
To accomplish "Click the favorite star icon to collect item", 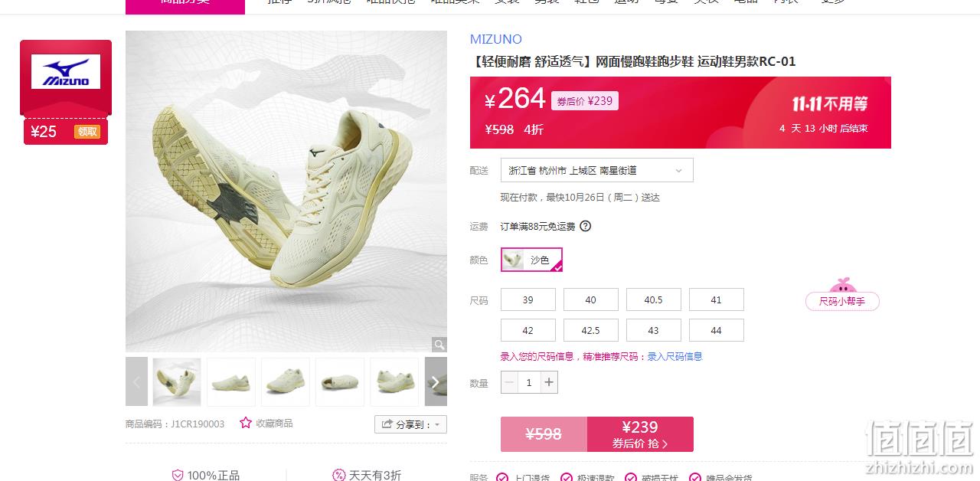I will click(246, 423).
